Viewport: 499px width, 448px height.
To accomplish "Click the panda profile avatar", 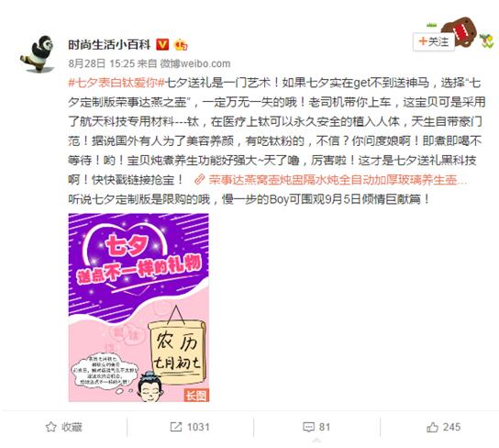I will point(37,53).
